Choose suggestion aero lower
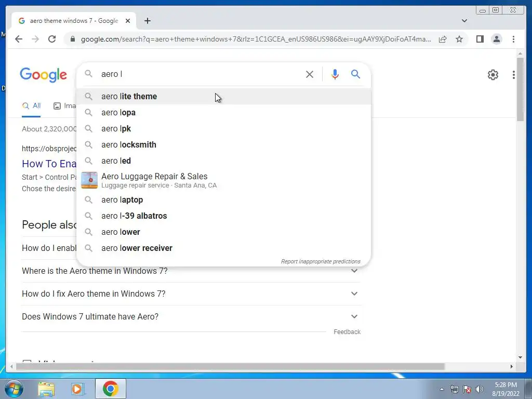The width and height of the screenshot is (532, 399). pos(224,232)
